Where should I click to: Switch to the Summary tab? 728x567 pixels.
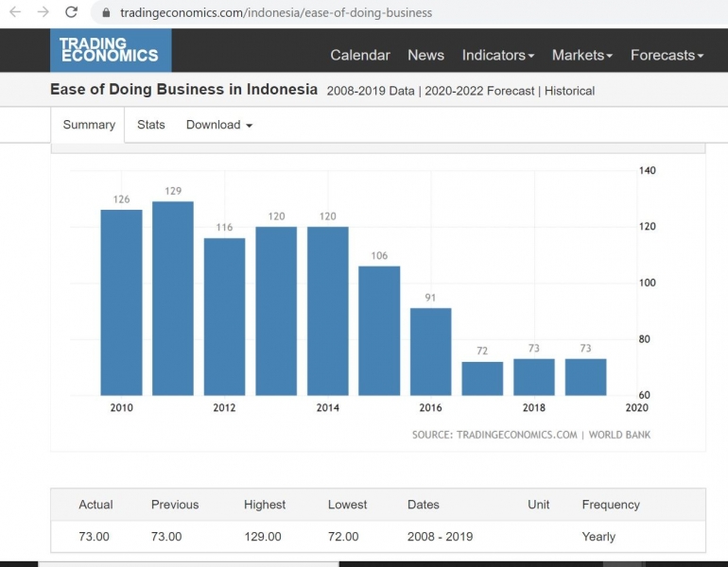click(88, 125)
